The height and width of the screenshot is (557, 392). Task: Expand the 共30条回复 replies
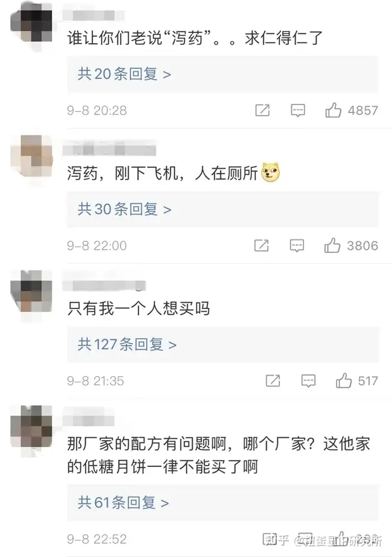point(223,209)
